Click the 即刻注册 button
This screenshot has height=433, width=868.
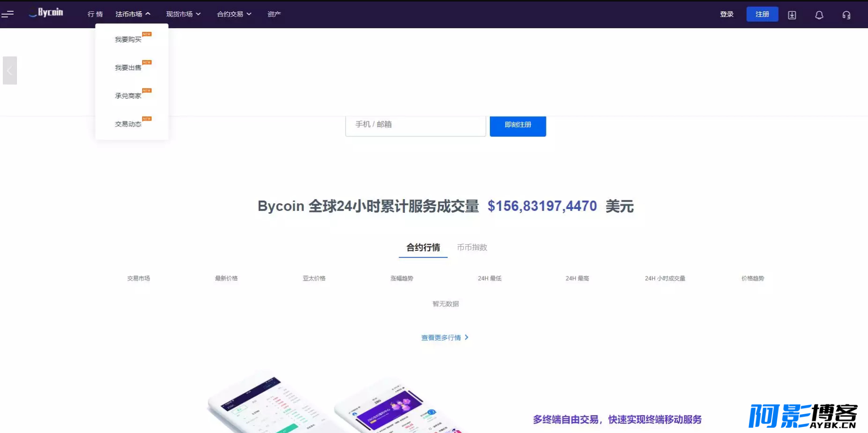tap(518, 126)
